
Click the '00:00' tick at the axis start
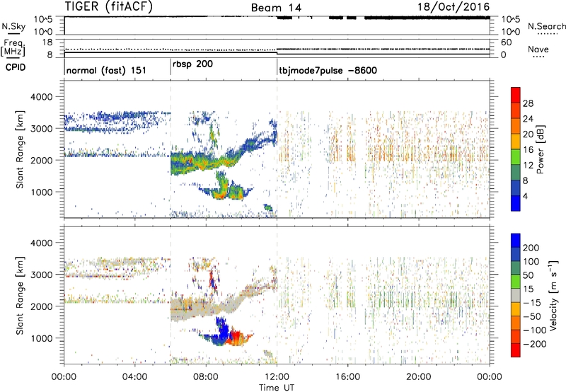coord(64,377)
